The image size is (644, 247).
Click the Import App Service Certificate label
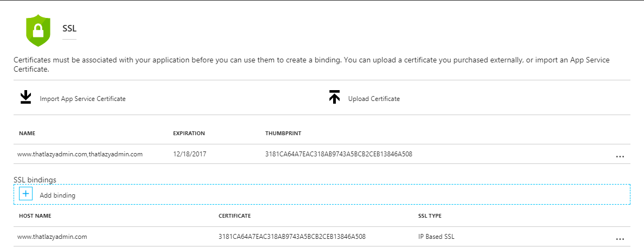click(x=82, y=99)
